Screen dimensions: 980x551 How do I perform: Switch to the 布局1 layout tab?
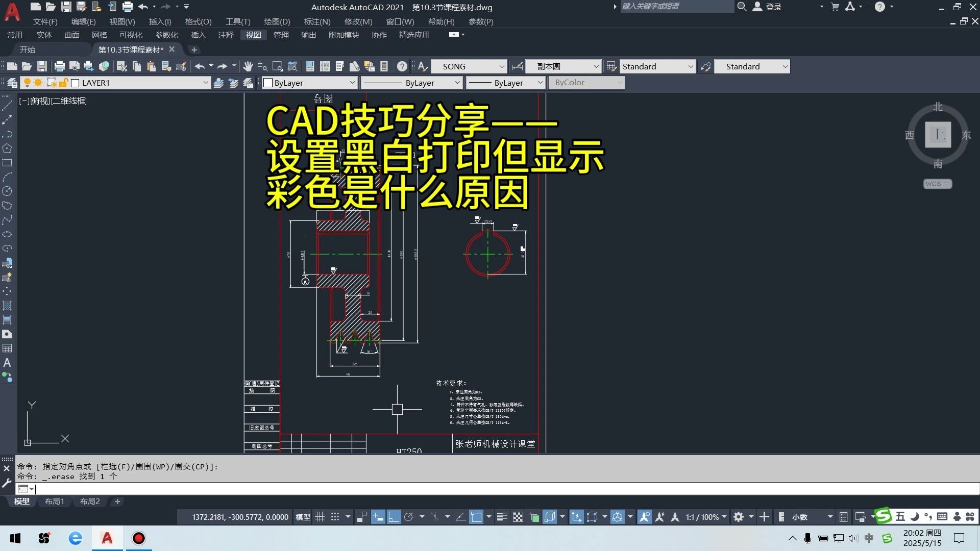54,502
